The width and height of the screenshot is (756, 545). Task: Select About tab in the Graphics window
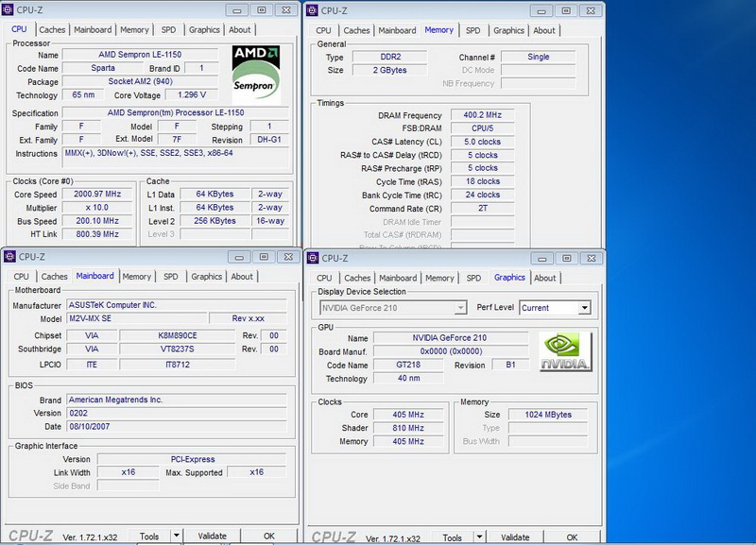point(545,278)
